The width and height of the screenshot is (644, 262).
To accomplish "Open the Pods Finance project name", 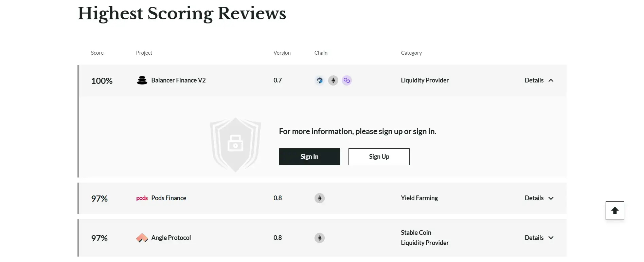I will [x=169, y=198].
